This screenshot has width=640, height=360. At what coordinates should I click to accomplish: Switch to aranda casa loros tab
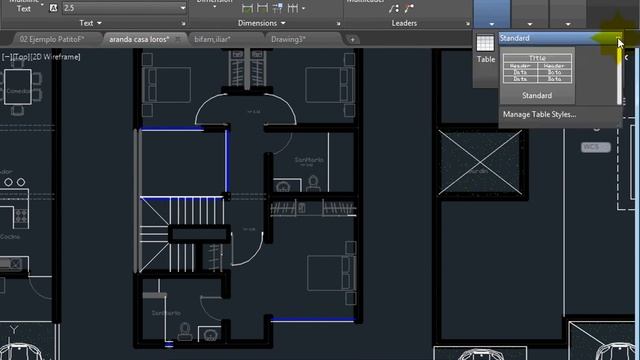[139, 40]
